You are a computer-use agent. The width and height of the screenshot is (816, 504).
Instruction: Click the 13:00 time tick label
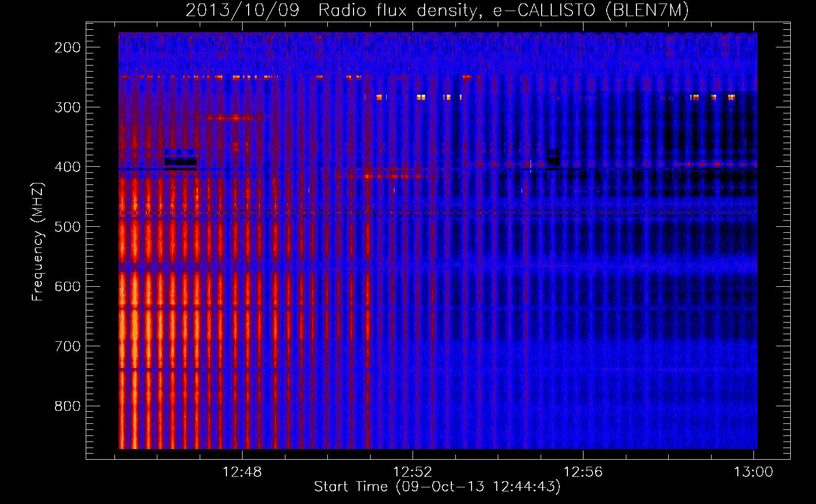point(753,472)
